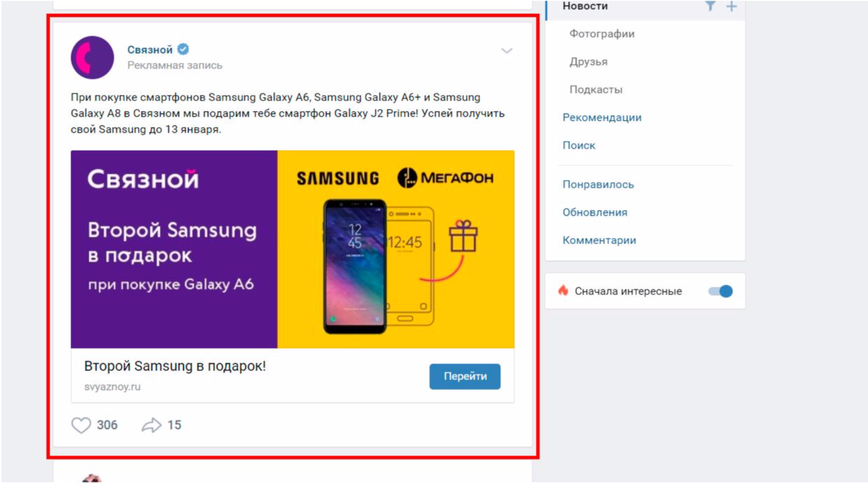This screenshot has height=483, width=868.
Task: Click the flame icon beside Сначала интересные
Action: 563,291
